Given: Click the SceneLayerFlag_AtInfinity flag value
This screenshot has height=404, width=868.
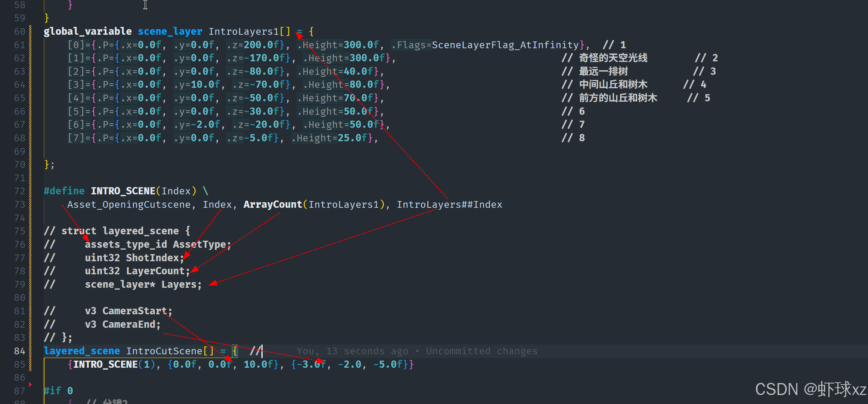Looking at the screenshot, I should tap(505, 45).
